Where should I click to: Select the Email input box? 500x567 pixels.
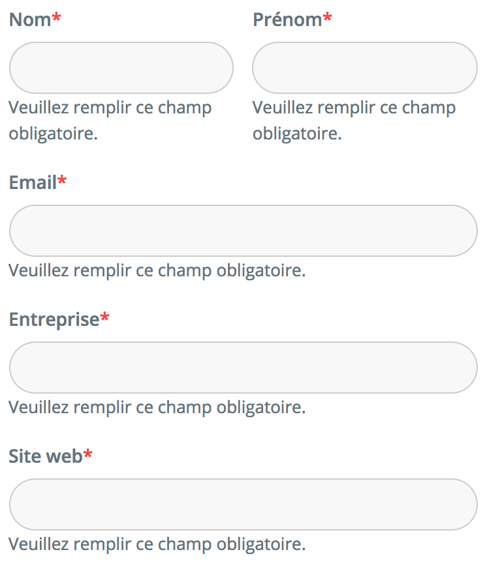243,231
